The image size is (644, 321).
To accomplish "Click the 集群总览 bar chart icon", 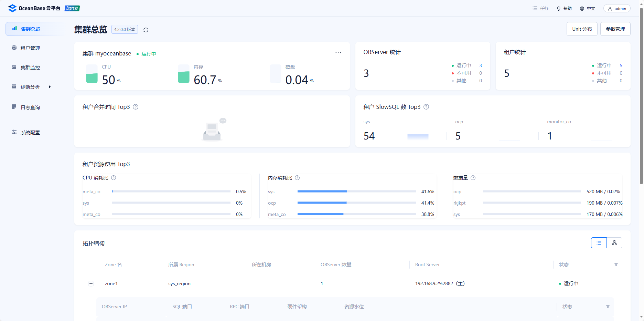I will pos(14,29).
